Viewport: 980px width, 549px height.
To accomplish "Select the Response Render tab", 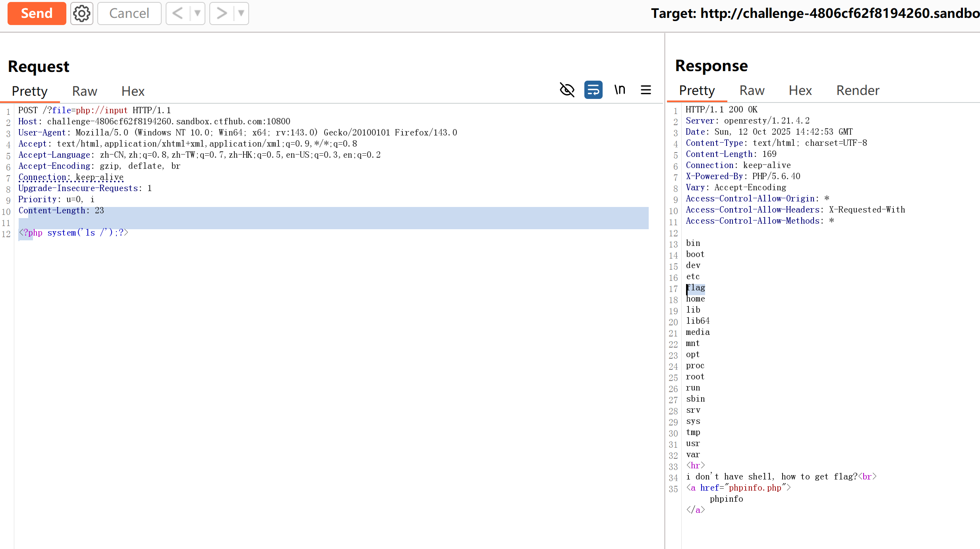I will [x=858, y=91].
